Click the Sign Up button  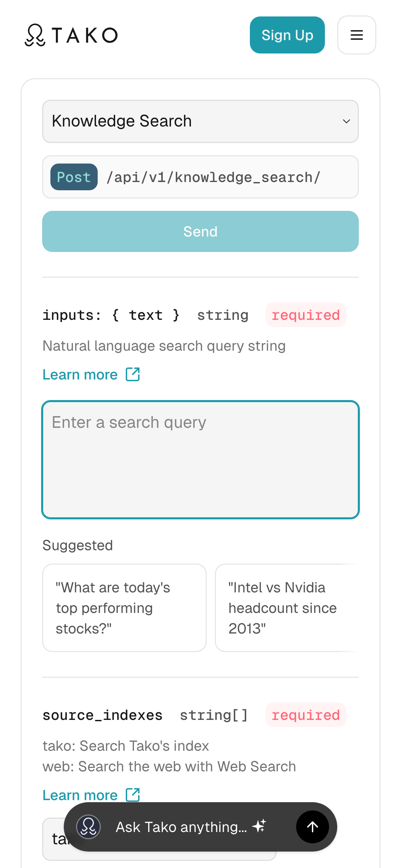287,35
